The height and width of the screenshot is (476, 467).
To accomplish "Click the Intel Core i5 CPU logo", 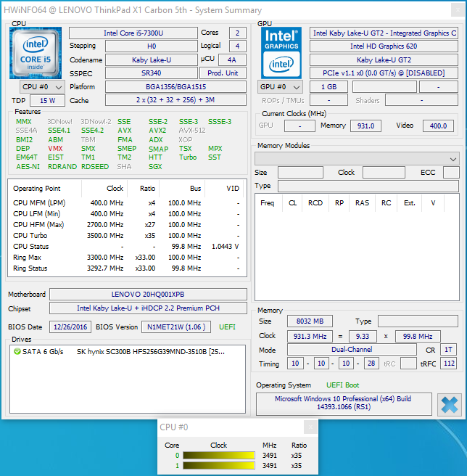I will coord(36,53).
